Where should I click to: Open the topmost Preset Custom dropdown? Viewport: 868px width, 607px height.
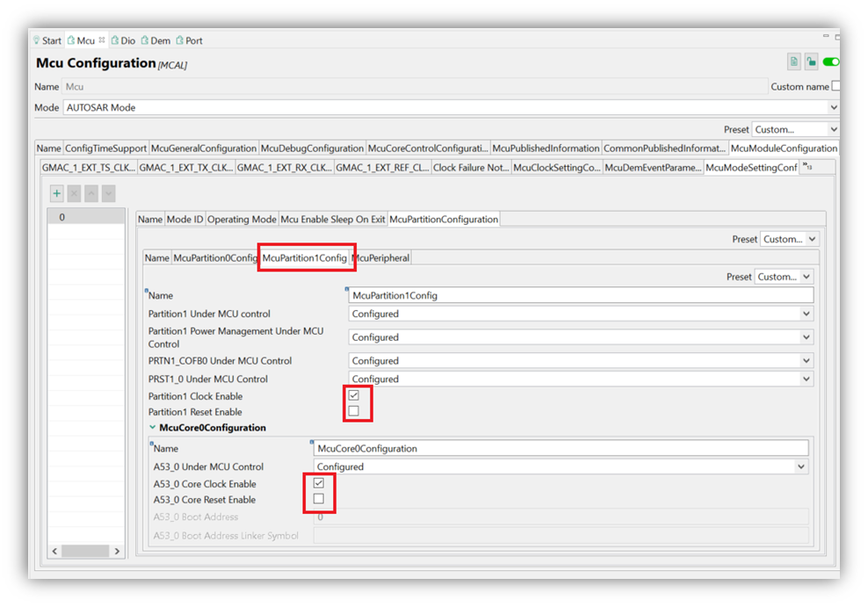[795, 129]
